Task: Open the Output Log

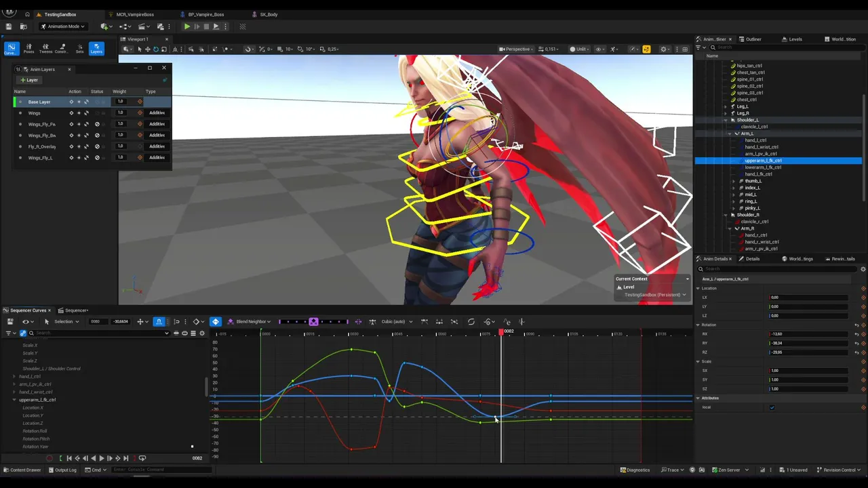Action: [x=62, y=470]
